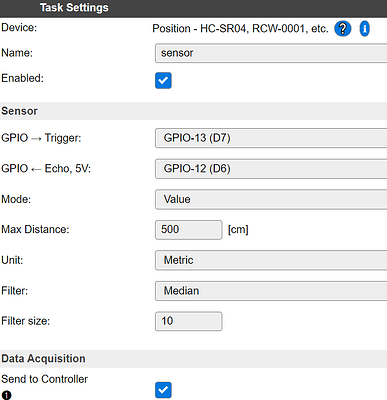This screenshot has width=387, height=400.
Task: Click the Mode label
Action: click(16, 199)
